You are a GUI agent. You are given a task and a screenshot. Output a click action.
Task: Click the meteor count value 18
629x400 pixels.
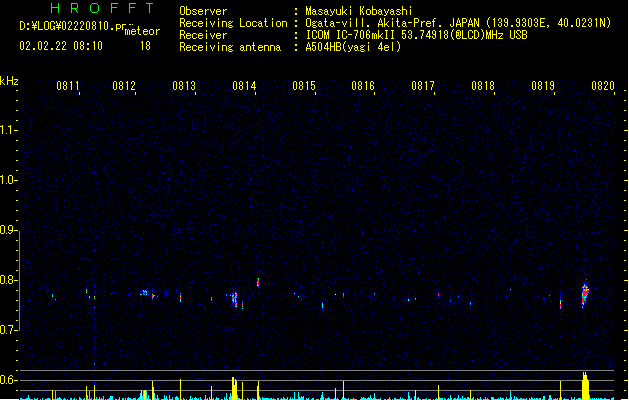click(145, 46)
